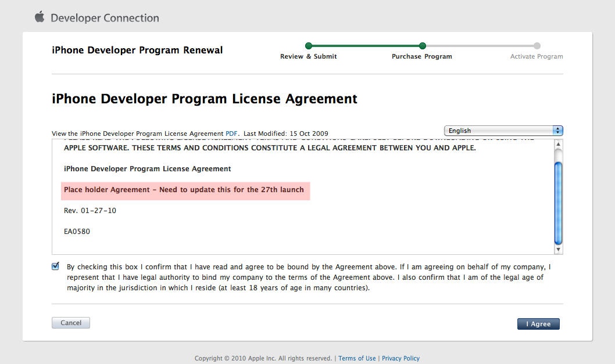
Task: Click the green dot above Purchase Program
Action: click(423, 46)
